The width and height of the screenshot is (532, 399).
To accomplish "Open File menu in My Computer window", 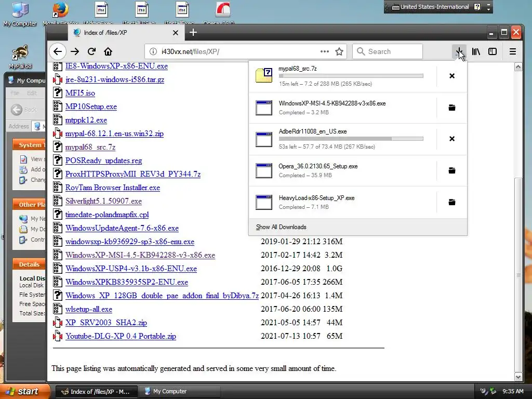I will tap(15, 93).
